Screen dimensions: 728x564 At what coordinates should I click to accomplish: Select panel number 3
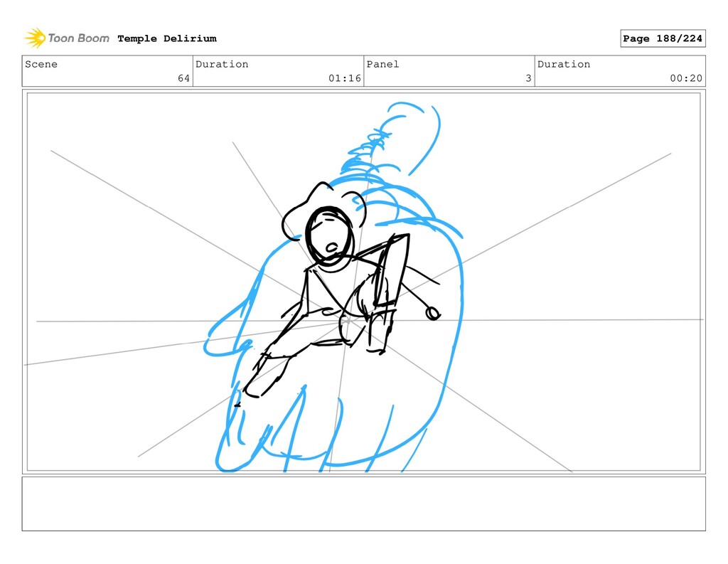pyautogui.click(x=528, y=78)
